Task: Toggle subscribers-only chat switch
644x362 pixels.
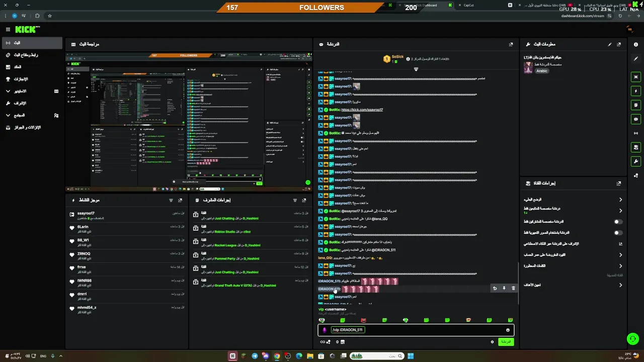Action: coord(618,222)
